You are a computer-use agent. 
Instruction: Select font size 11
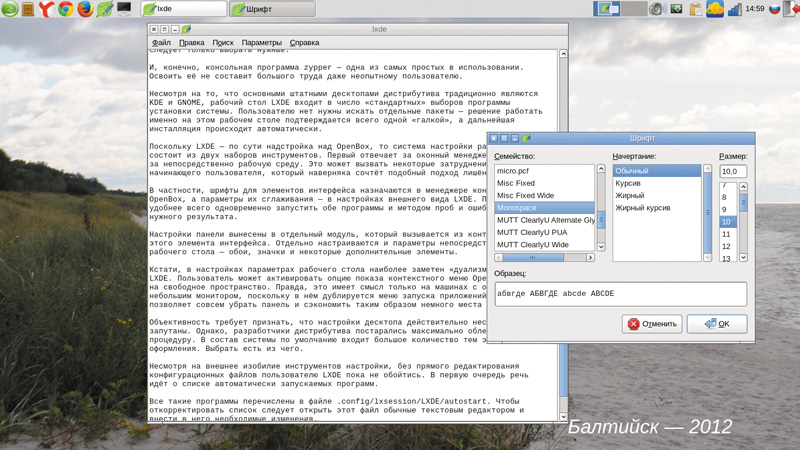728,234
